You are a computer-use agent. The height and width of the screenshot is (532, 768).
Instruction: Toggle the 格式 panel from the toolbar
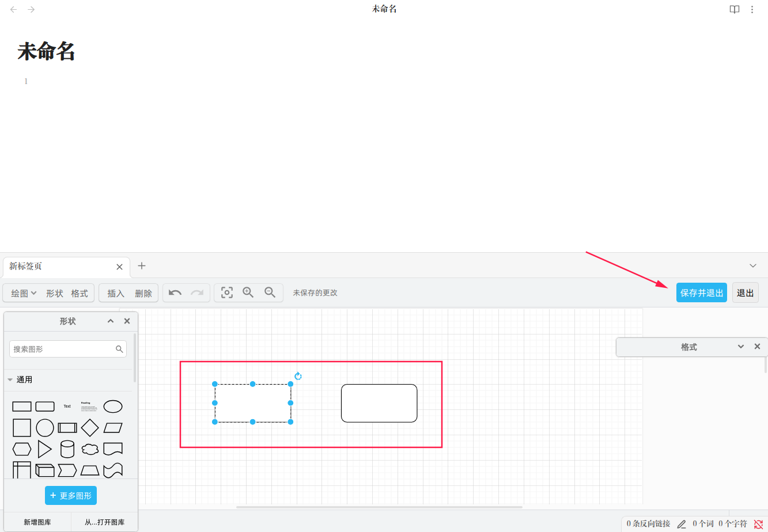pyautogui.click(x=80, y=293)
